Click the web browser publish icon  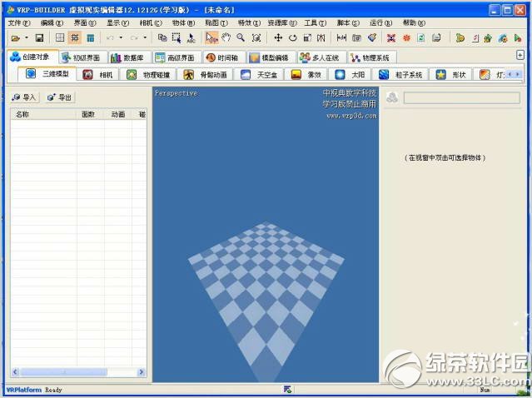[x=503, y=38]
